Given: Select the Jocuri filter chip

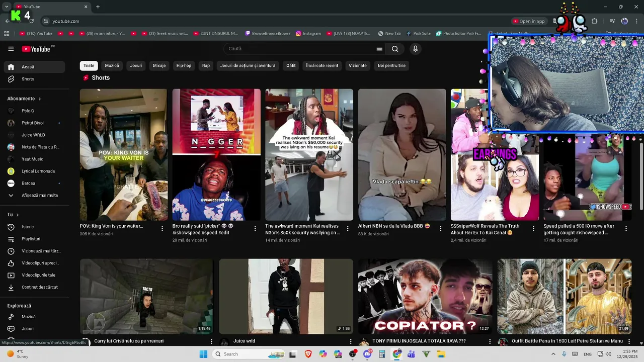Looking at the screenshot, I should tap(136, 65).
